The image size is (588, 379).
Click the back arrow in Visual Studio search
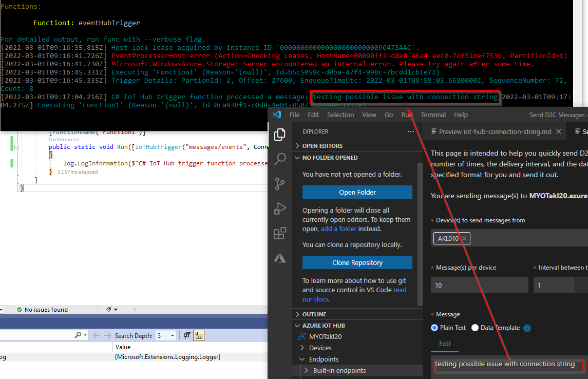click(x=97, y=335)
